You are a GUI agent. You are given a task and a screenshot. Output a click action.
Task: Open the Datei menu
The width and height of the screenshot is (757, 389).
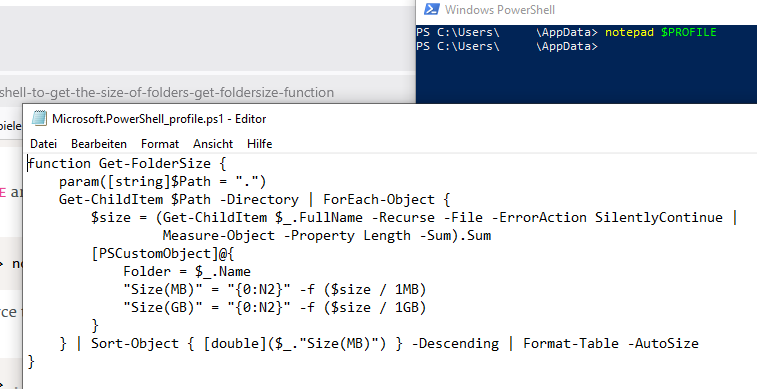click(43, 144)
